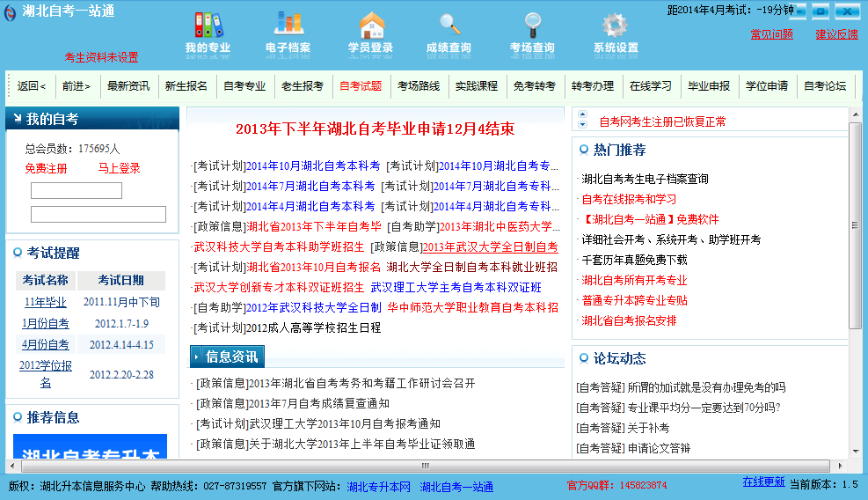Click the 推荐信息 section circle icon

pyautogui.click(x=18, y=417)
